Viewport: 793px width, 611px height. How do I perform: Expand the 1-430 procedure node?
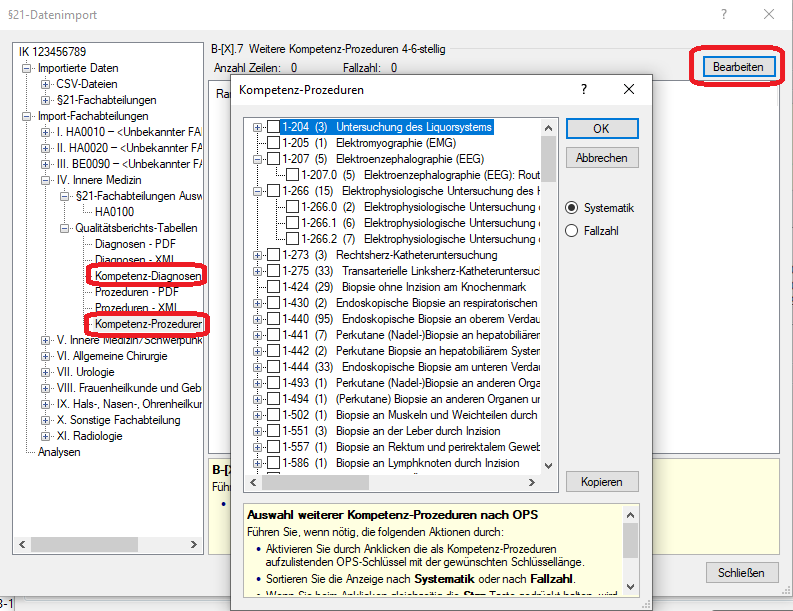click(x=257, y=303)
